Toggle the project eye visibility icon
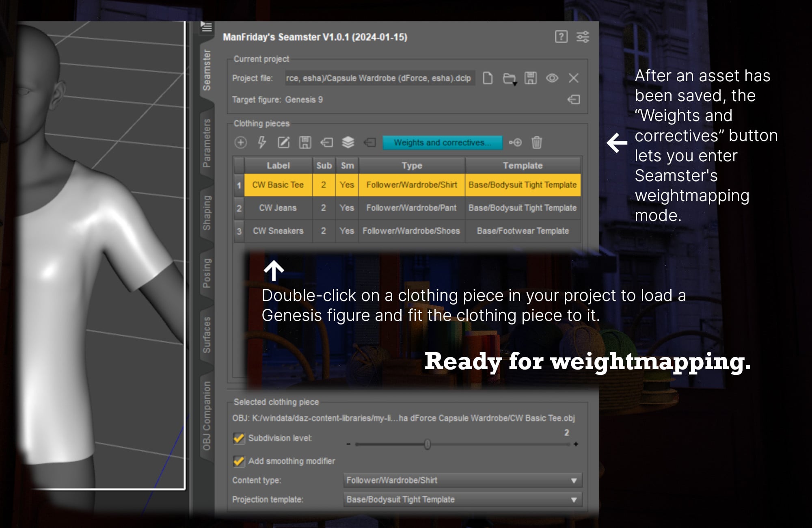 tap(552, 78)
